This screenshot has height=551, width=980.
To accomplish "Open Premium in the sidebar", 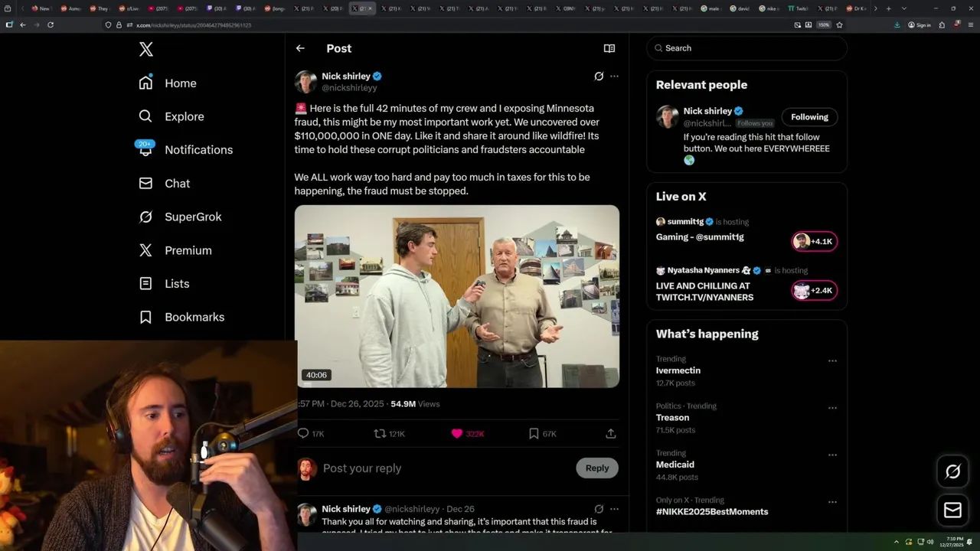I will (175, 250).
